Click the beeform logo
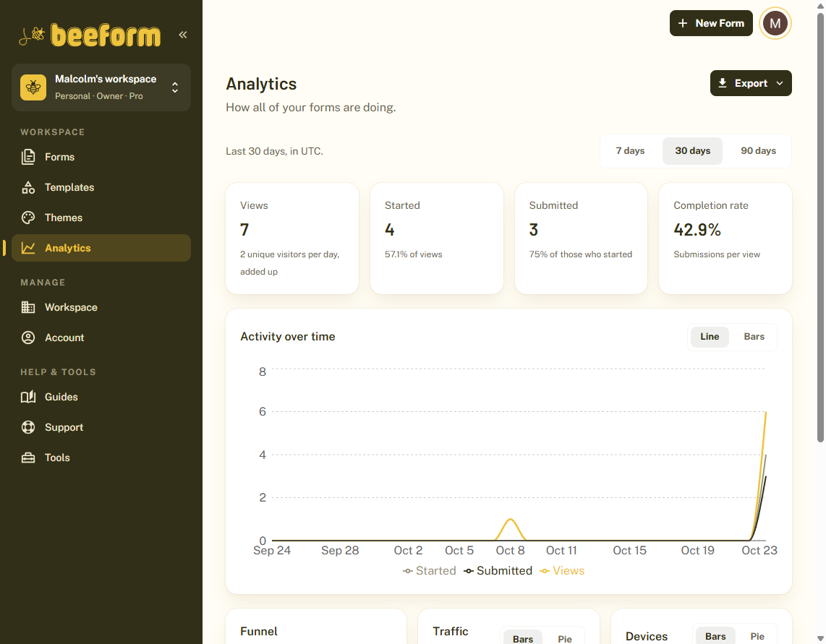The height and width of the screenshot is (644, 826). coord(90,35)
